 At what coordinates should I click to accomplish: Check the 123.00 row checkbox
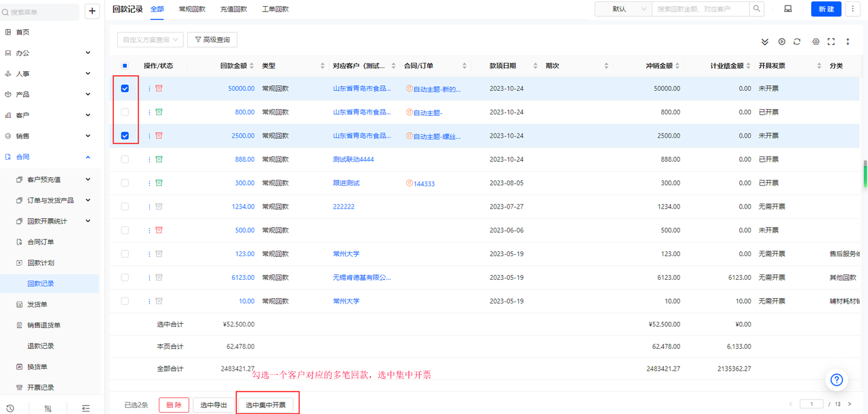click(x=125, y=254)
